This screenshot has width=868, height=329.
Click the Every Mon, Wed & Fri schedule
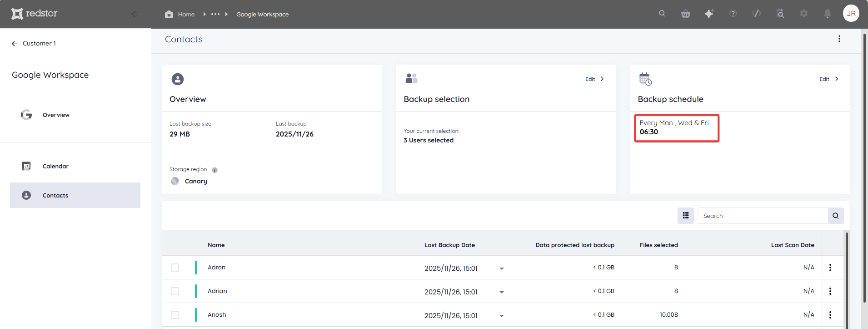point(674,123)
